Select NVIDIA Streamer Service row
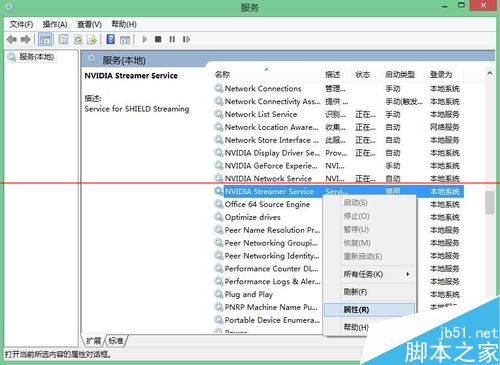 (x=338, y=191)
